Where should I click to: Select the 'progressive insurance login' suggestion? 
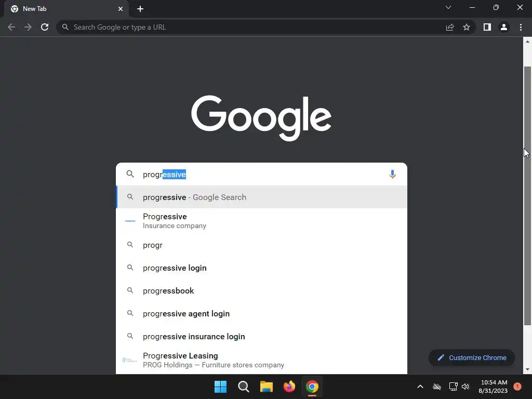[261, 337]
